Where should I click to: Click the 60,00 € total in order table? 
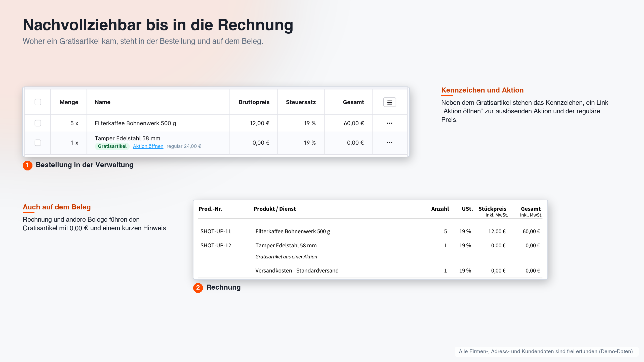354,123
